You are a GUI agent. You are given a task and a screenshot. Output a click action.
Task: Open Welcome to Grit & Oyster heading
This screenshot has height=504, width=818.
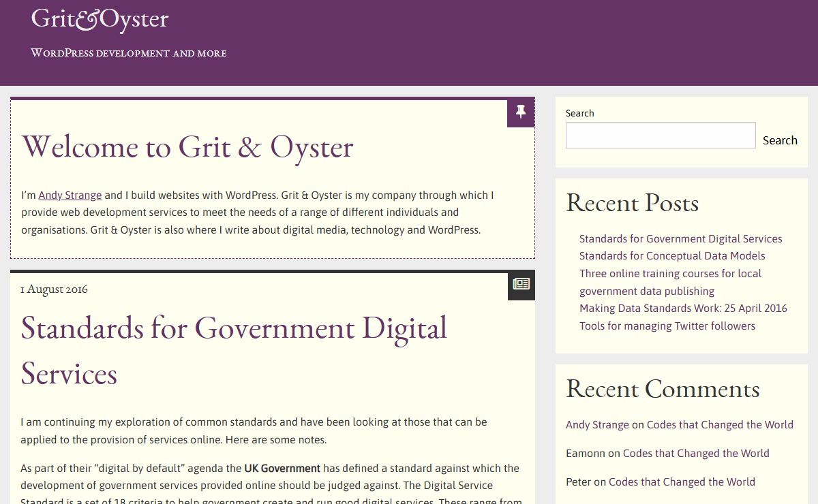click(187, 147)
